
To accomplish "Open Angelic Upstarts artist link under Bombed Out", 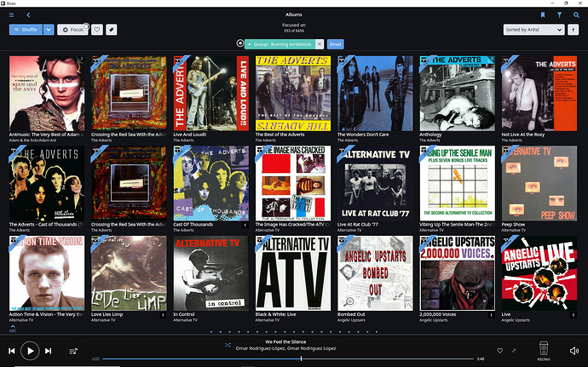I will tap(351, 320).
